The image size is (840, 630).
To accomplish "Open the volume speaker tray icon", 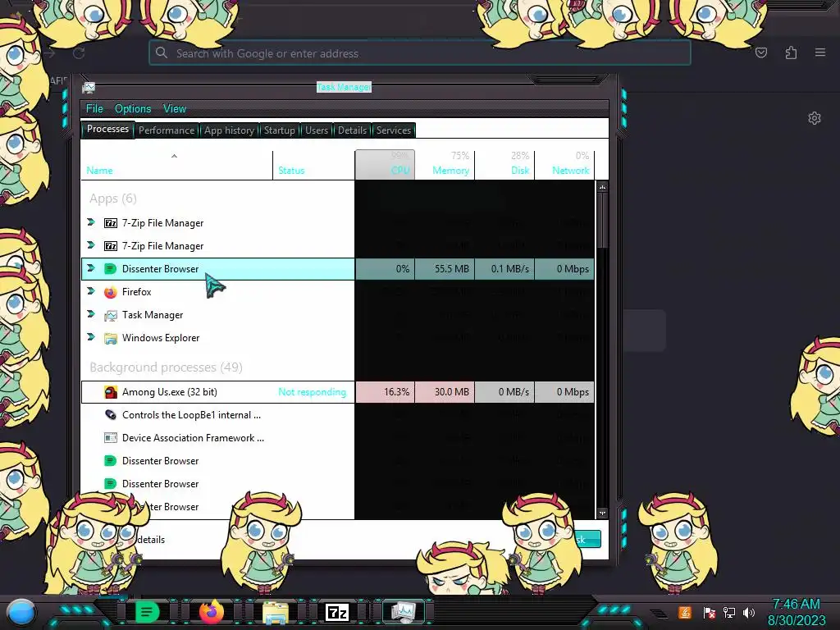I will [748, 612].
